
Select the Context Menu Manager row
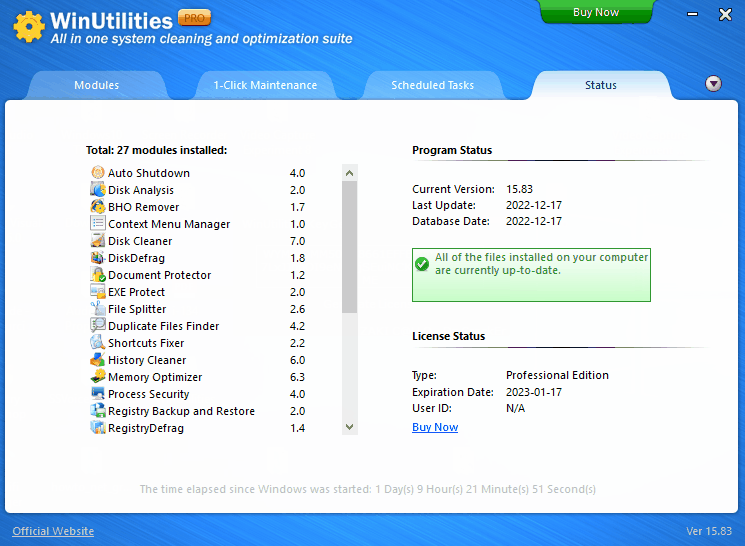pyautogui.click(x=199, y=223)
